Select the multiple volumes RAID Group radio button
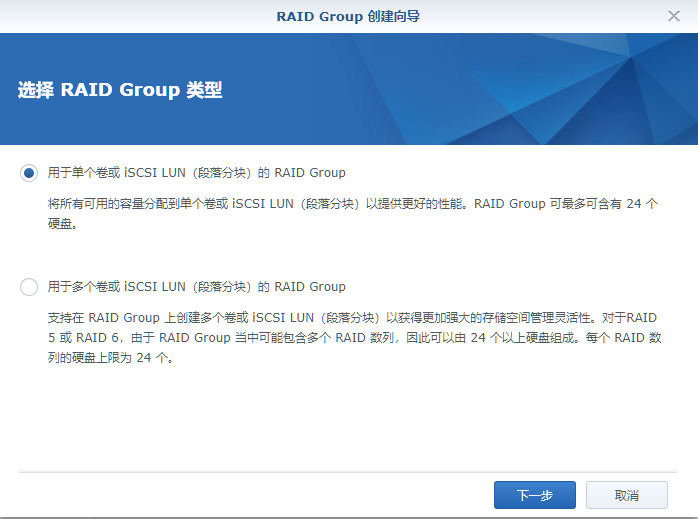 [29, 287]
